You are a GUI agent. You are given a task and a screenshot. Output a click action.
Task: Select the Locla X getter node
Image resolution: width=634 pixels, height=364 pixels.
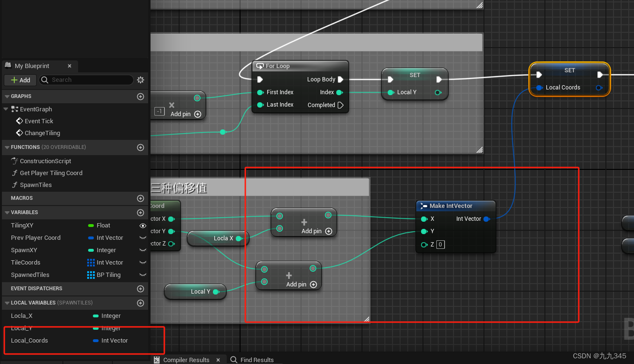219,238
